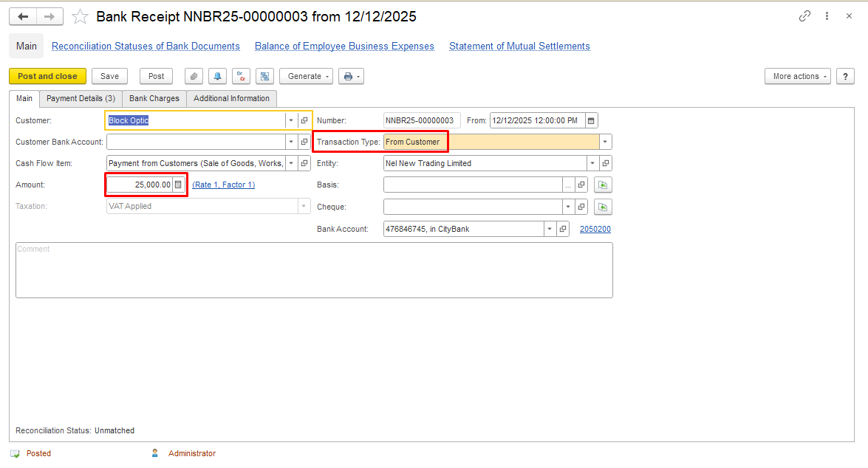Screen dimensions: 868x468
Task: Click the Administrator name text
Action: [x=192, y=454]
